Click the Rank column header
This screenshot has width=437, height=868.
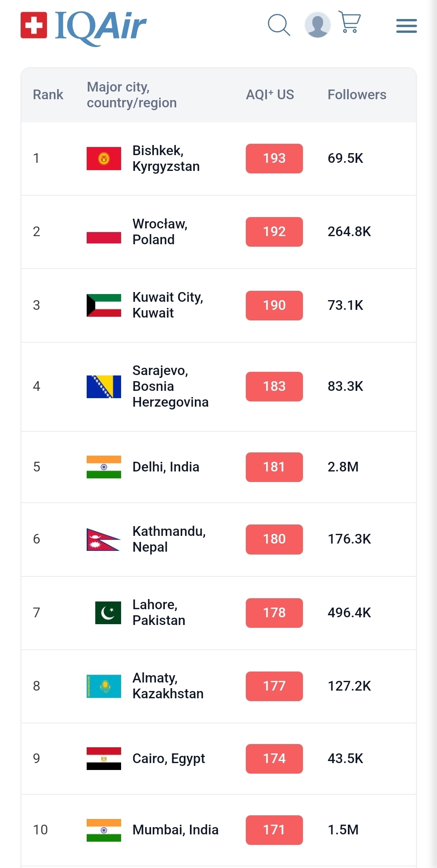[x=48, y=95]
